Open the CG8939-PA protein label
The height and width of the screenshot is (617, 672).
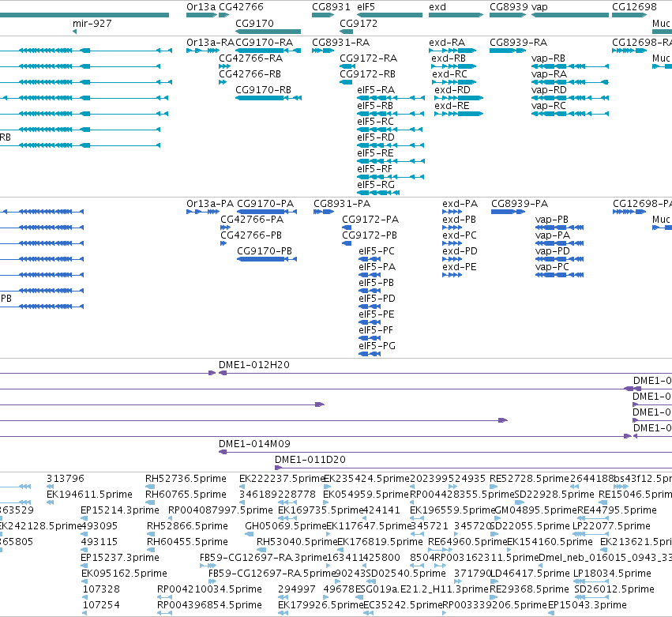[520, 204]
